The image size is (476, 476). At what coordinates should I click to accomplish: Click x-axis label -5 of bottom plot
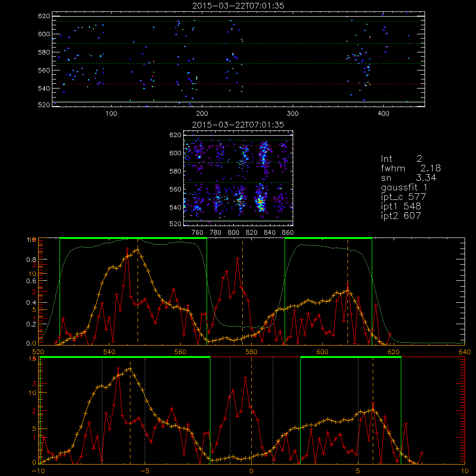(145, 471)
